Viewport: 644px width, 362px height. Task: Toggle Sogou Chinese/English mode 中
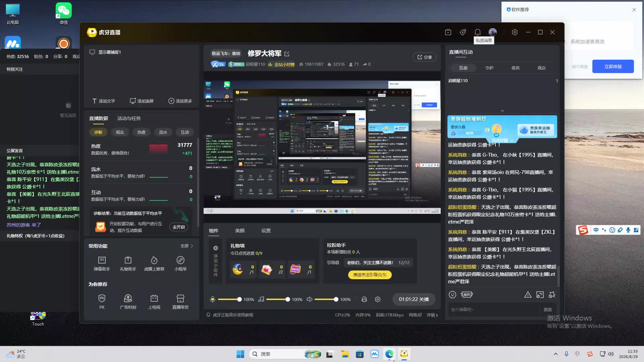pos(596,230)
